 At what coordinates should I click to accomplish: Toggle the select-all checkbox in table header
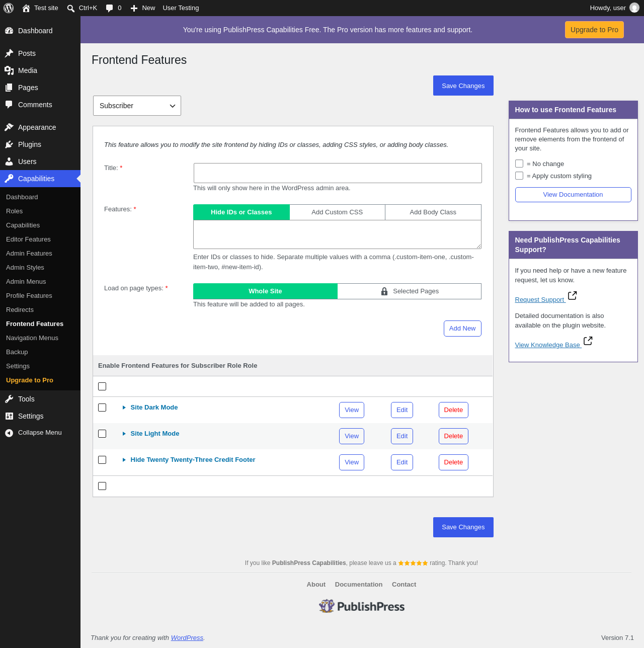tap(102, 386)
